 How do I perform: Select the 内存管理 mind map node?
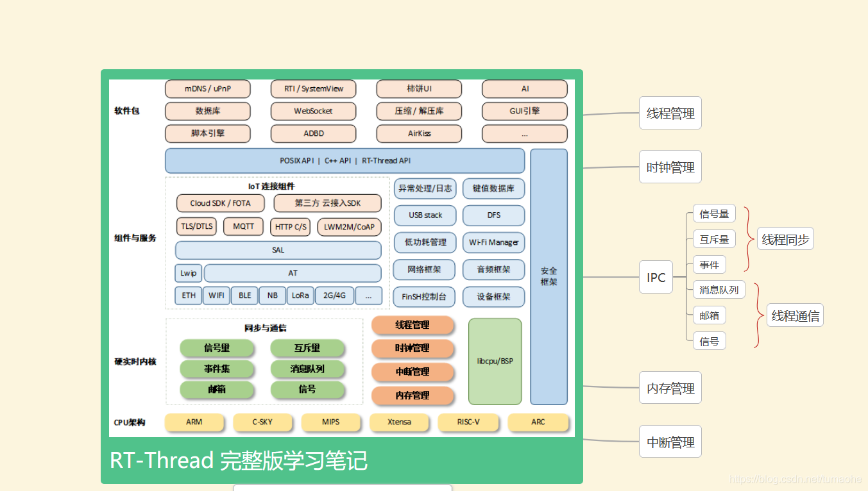tap(670, 388)
